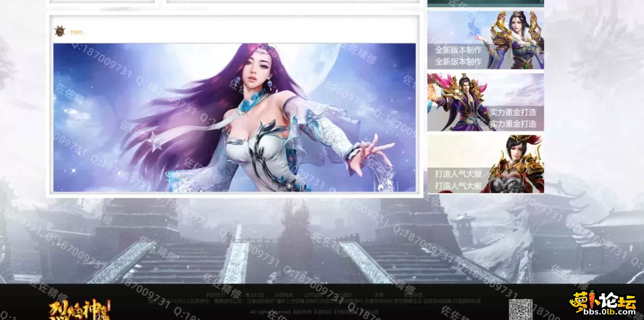Click the INFO section heading text
Screen dimensions: 644x320
[x=76, y=33]
